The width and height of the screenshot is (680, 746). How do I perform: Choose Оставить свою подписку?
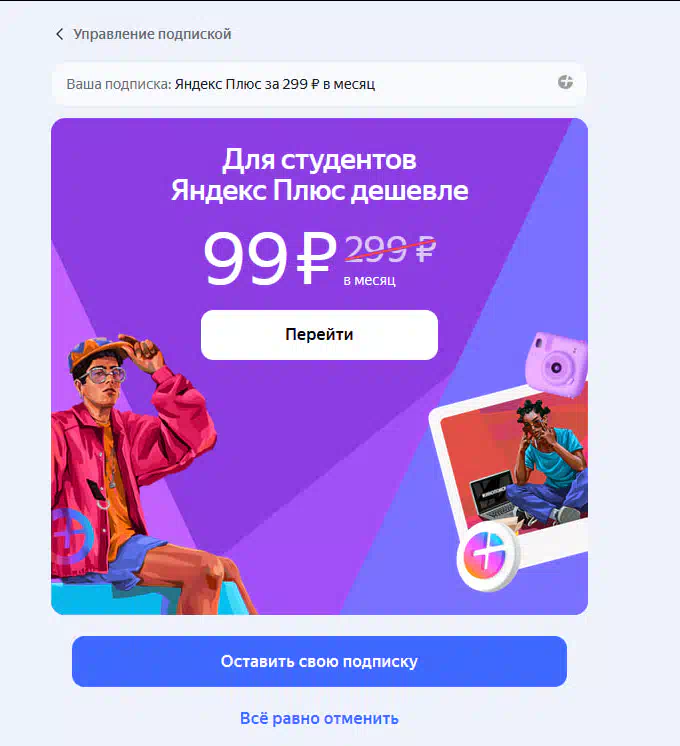(x=319, y=661)
